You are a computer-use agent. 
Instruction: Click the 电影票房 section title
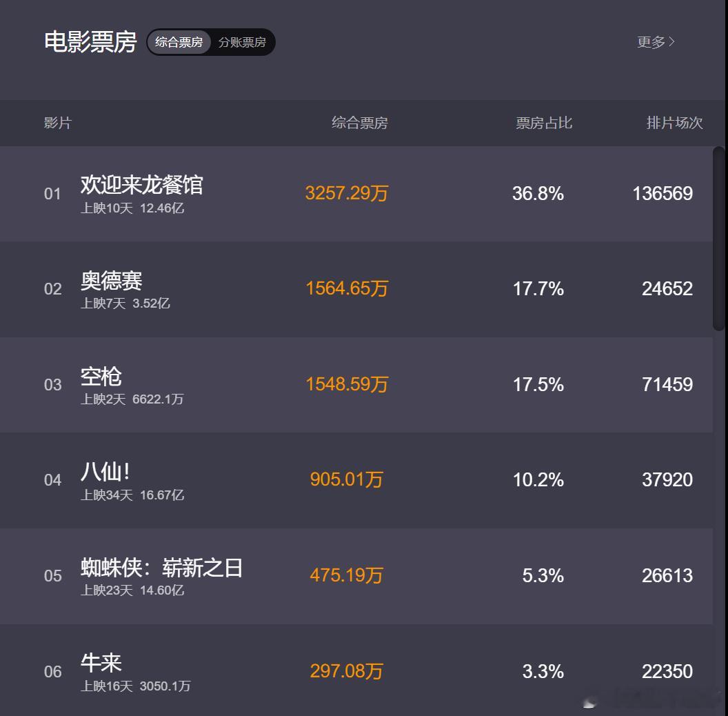90,42
